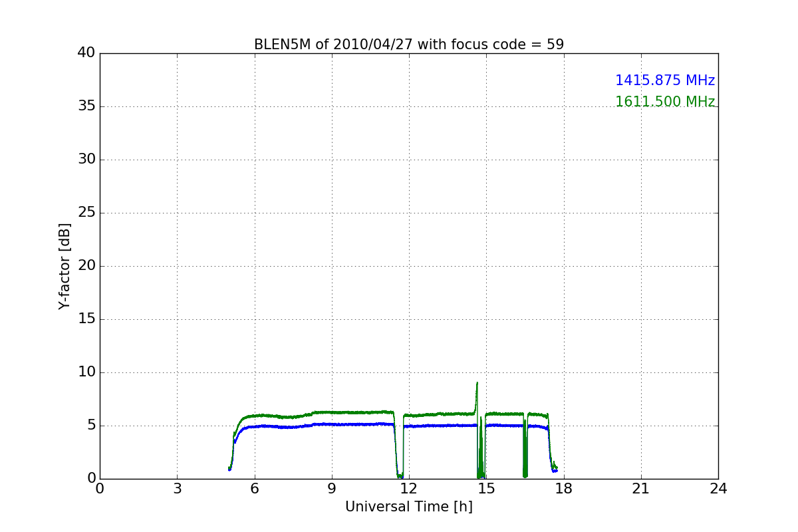
Task: Click the y-axis tick label '30'
Action: click(x=86, y=160)
